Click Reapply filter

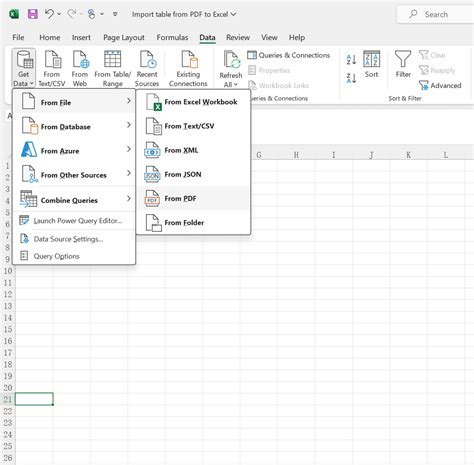pos(437,70)
